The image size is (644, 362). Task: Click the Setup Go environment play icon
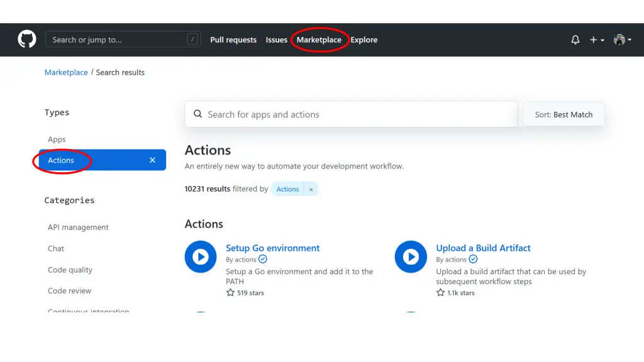[x=201, y=256]
